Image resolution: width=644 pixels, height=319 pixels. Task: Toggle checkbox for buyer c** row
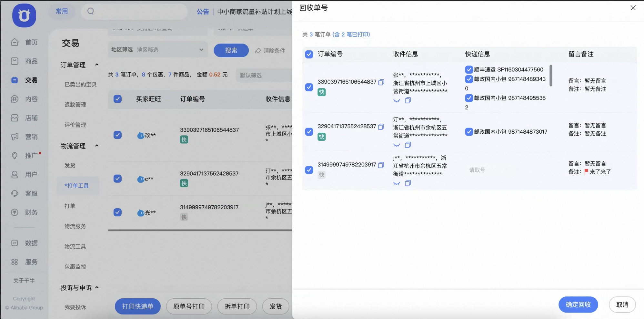coord(118,179)
